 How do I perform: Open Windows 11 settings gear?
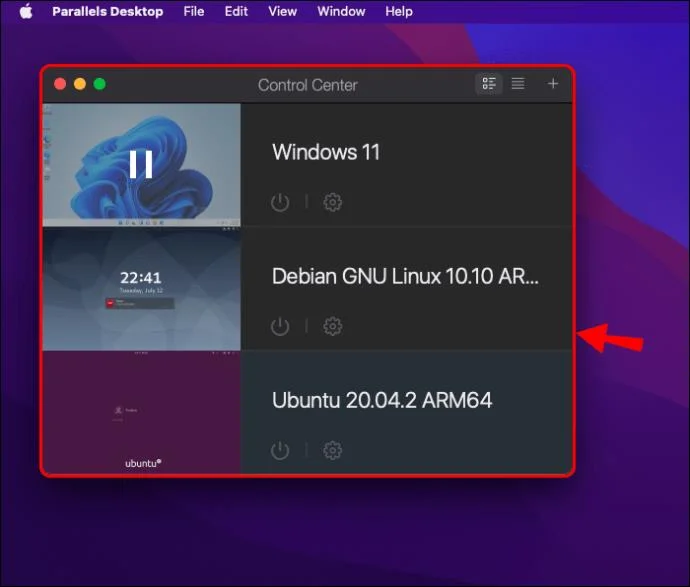click(x=333, y=202)
